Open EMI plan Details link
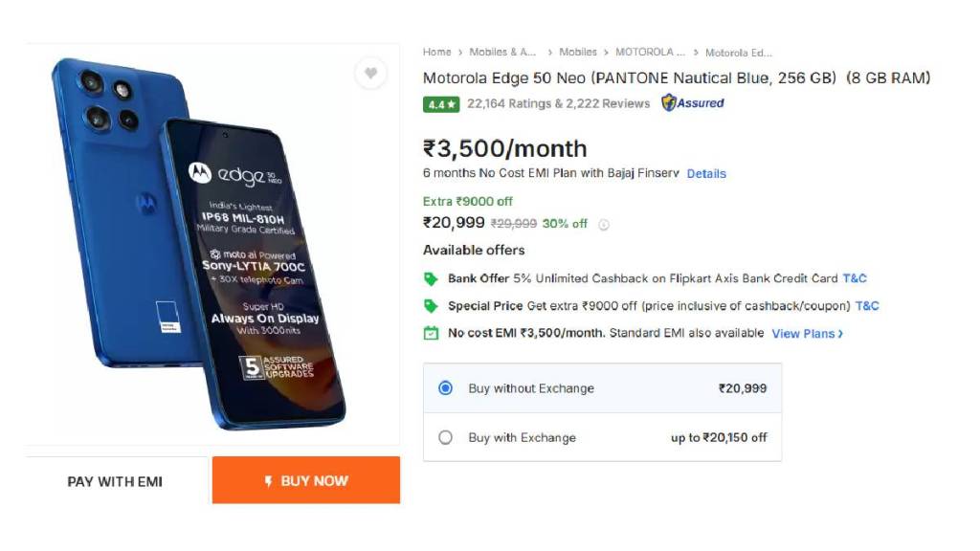The height and width of the screenshot is (551, 980). tap(706, 174)
